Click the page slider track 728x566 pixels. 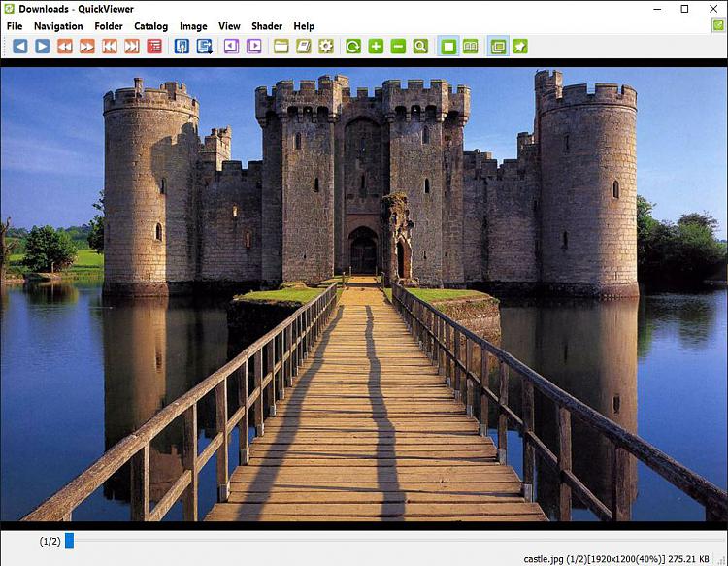tap(395, 541)
